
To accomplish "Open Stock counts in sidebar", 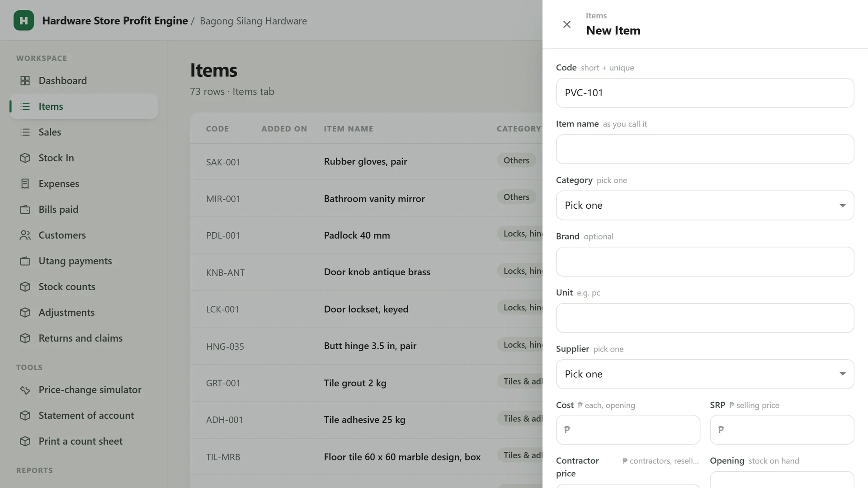I will coord(84,286).
